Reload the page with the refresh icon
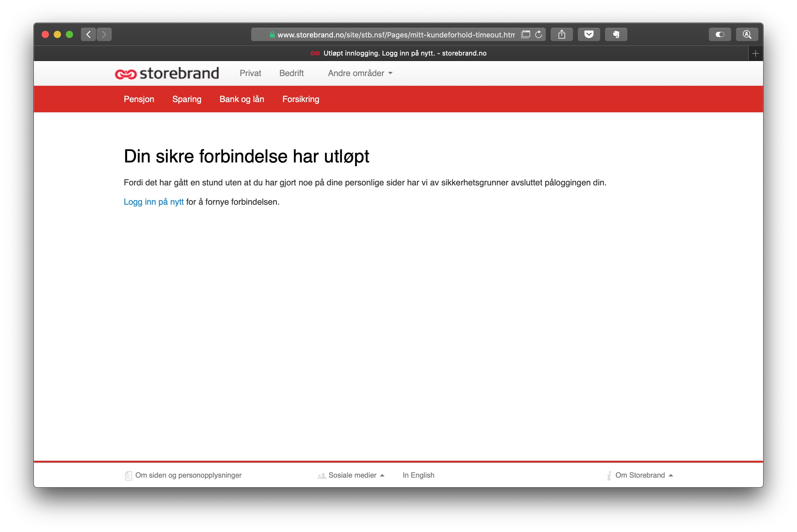Viewport: 797px width, 532px height. click(538, 34)
